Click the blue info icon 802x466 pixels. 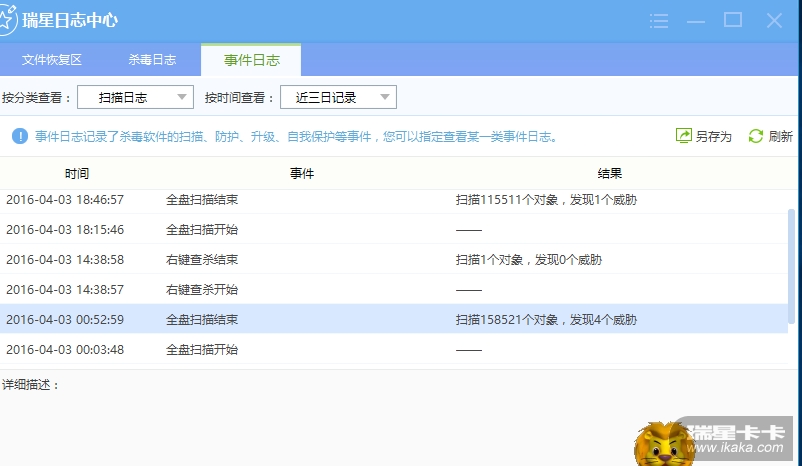20,137
